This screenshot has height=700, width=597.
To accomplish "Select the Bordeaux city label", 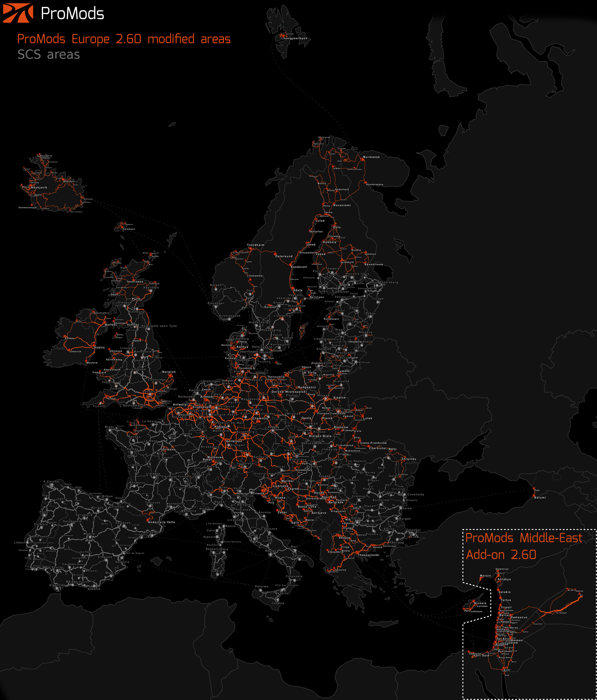I will [137, 482].
